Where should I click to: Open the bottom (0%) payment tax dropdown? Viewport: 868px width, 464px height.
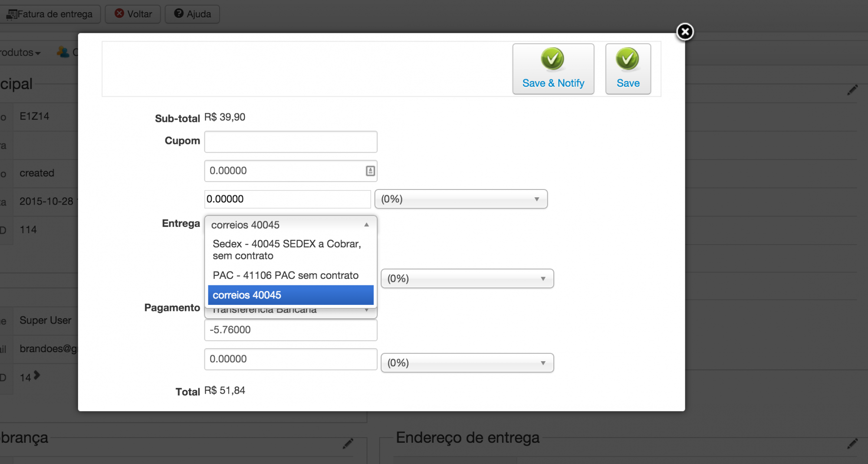467,363
